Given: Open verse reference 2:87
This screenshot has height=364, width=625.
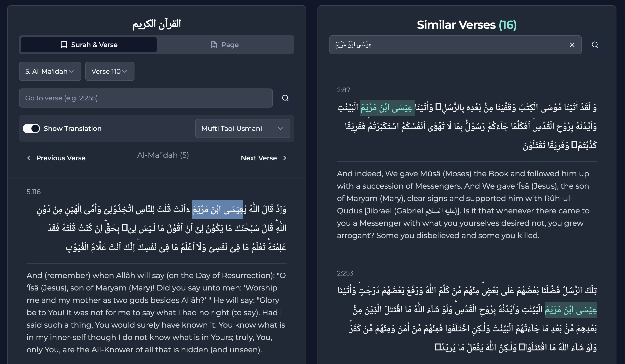Looking at the screenshot, I should click(343, 90).
